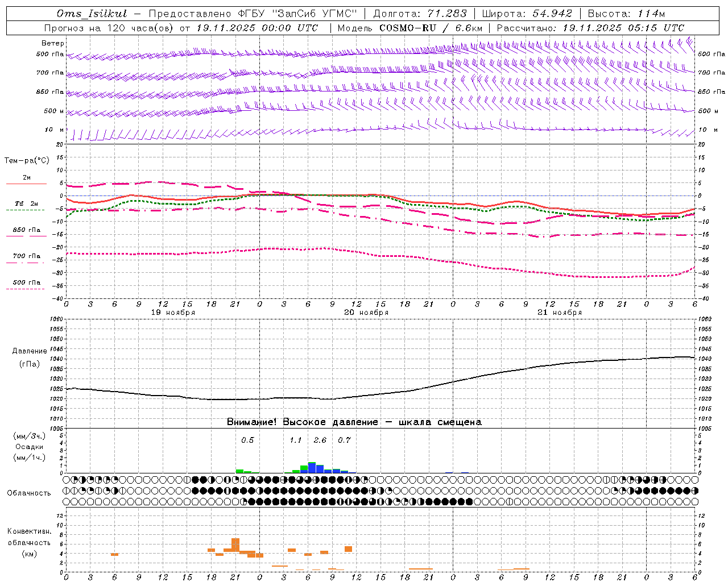728x582 pixels.
Task: Click the 'Ветер' wind panel label
Action: (53, 43)
